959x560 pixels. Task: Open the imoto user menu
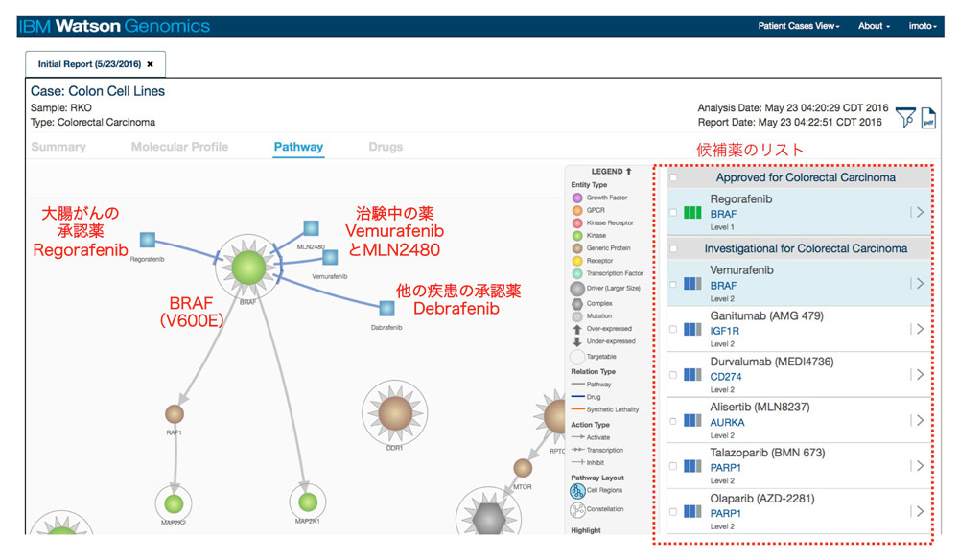tap(923, 26)
